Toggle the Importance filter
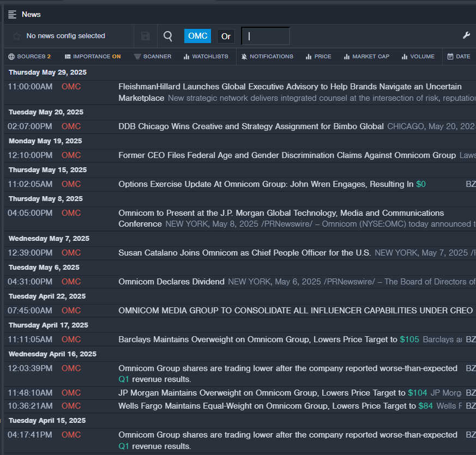This screenshot has width=476, height=455. pos(93,57)
